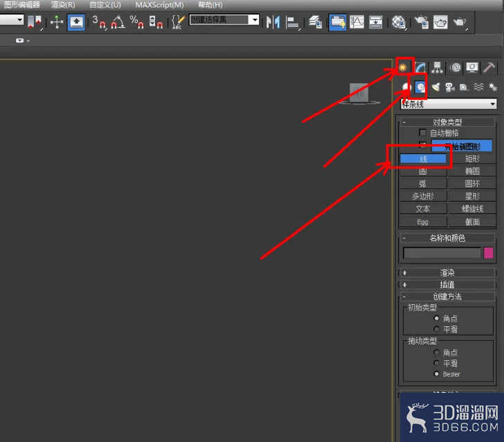
Task: Open the 渲染(R) menu
Action: pos(63,5)
